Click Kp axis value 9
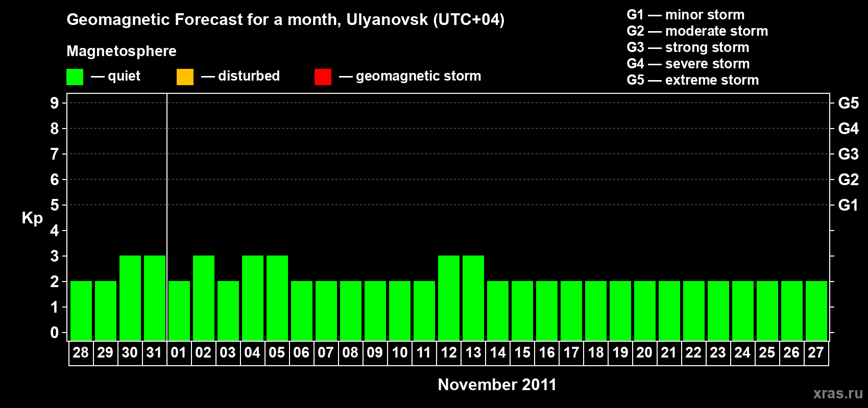Screen dimensions: 868x408 point(55,103)
